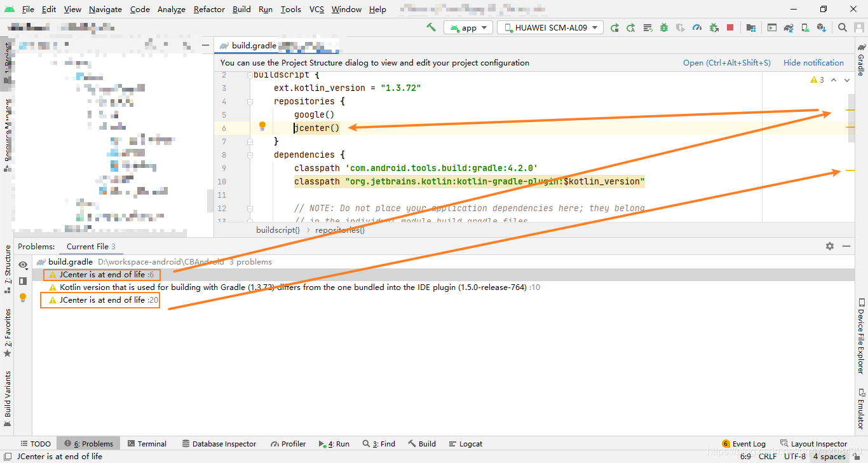Image resolution: width=868 pixels, height=463 pixels.
Task: Click the yellow quick-fix bulb on line 6
Action: [262, 127]
